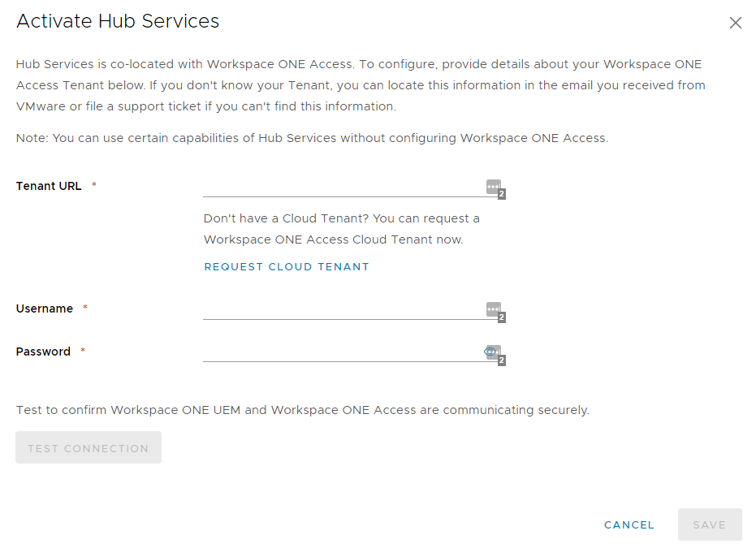The height and width of the screenshot is (548, 756).
Task: Click the autofill icon in Tenant URL field
Action: pyautogui.click(x=493, y=187)
